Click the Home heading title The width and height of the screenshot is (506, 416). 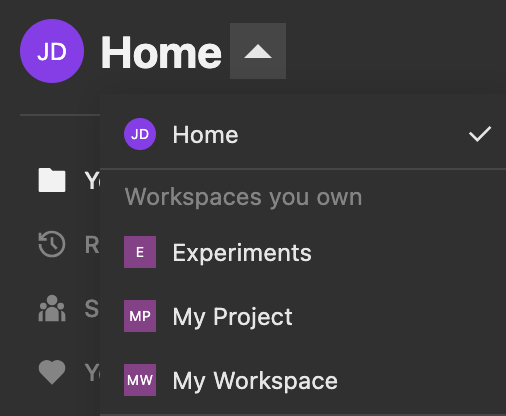coord(161,52)
